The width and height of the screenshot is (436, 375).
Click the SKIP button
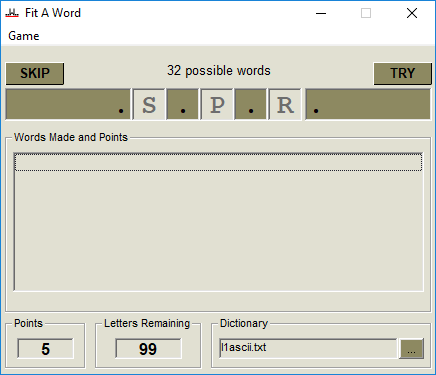pyautogui.click(x=35, y=73)
